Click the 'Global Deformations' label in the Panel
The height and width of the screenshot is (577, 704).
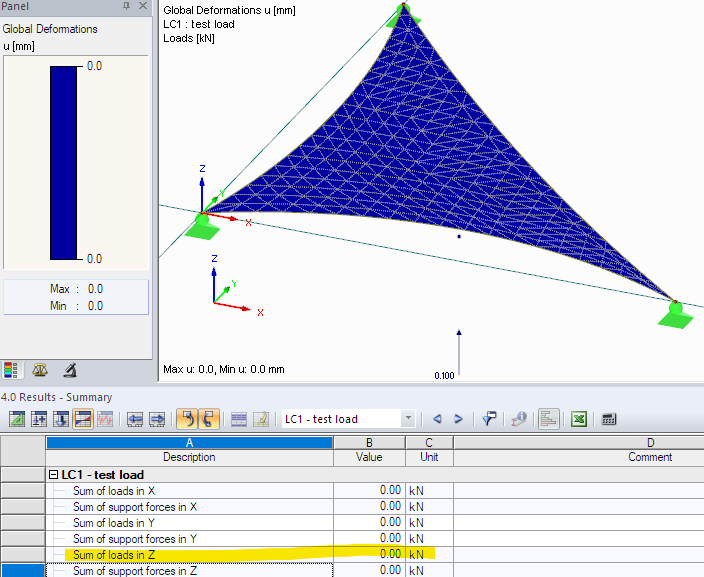pyautogui.click(x=50, y=29)
